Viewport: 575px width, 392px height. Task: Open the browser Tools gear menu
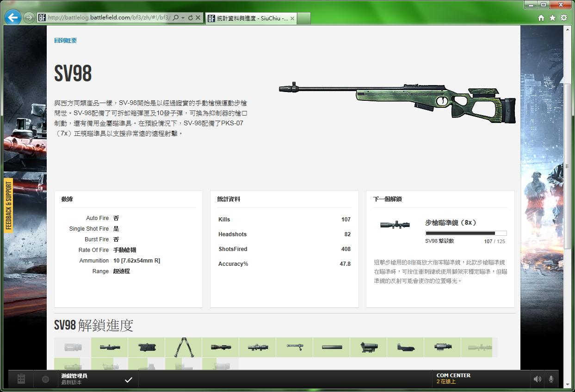click(563, 18)
